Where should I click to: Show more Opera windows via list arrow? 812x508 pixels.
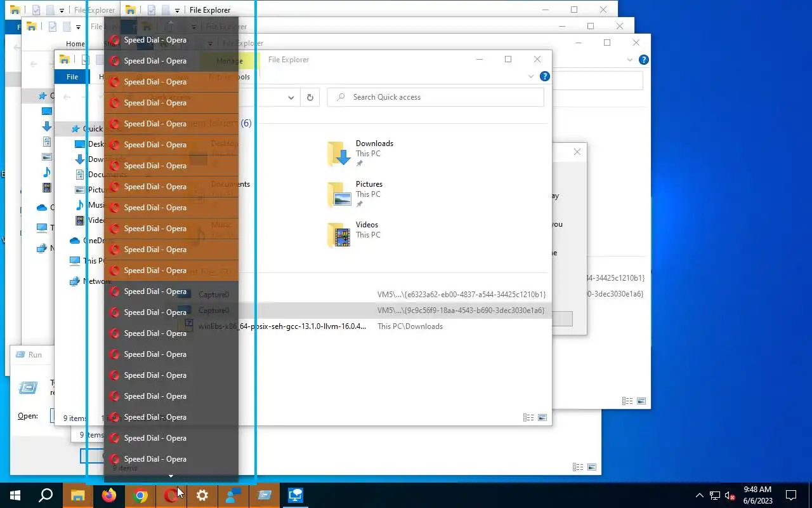tap(171, 476)
